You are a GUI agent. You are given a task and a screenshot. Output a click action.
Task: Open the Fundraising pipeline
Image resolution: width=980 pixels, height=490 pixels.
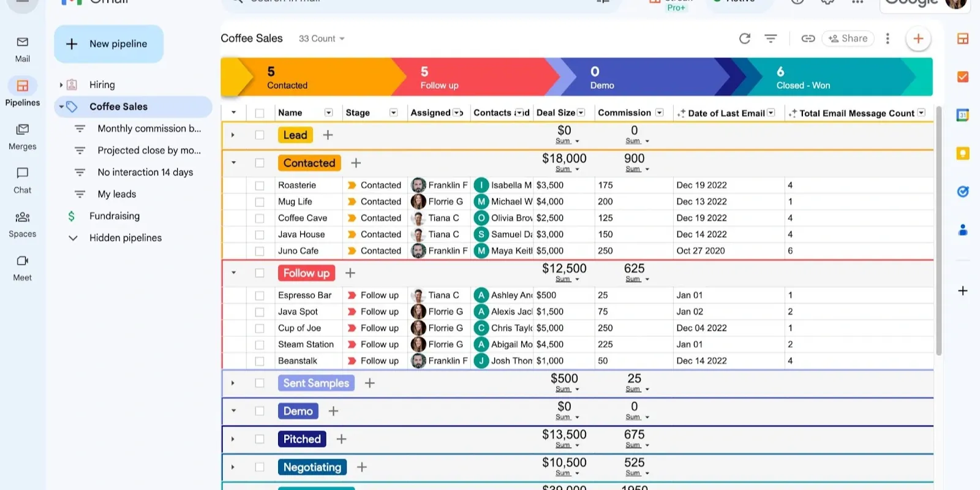click(x=115, y=216)
